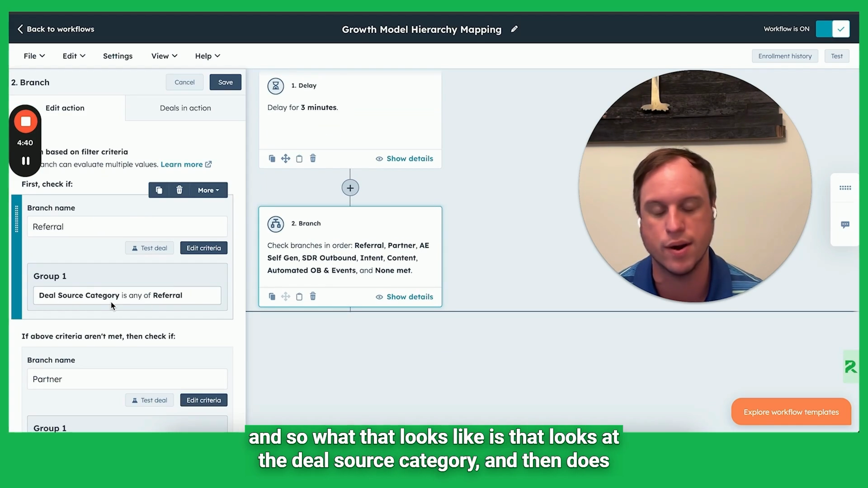This screenshot has height=488, width=868.
Task: Add action with the plus button
Action: tap(350, 188)
